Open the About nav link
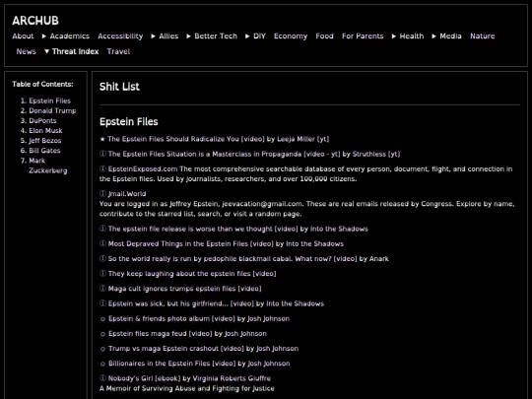 [x=23, y=36]
